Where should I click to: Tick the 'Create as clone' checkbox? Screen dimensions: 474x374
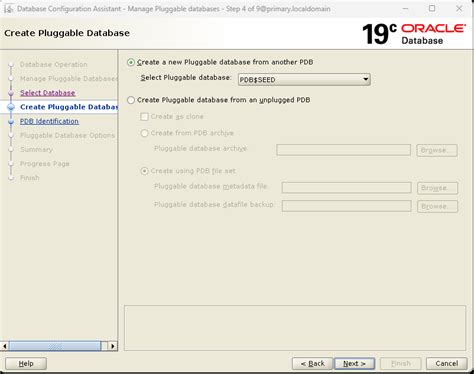coord(144,117)
